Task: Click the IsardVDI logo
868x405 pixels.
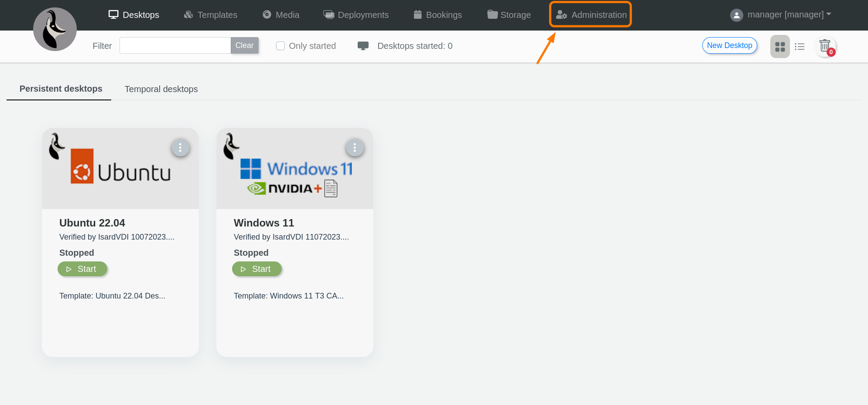Action: tap(55, 29)
